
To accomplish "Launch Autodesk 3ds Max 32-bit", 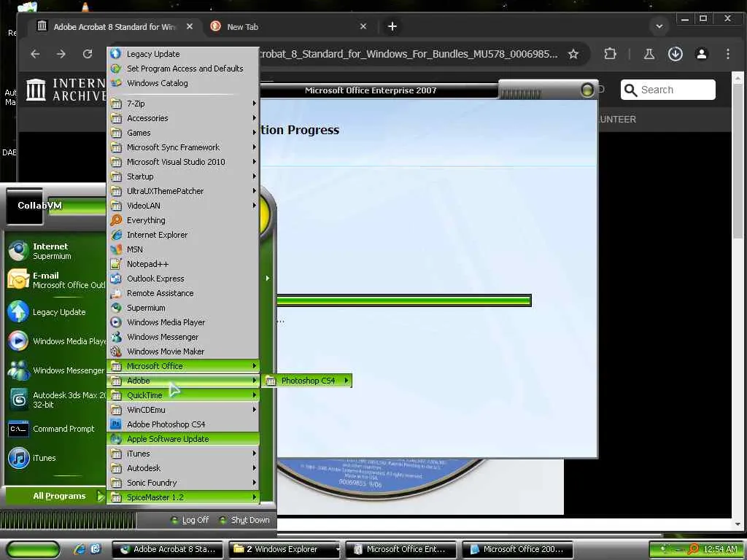I will click(55, 400).
